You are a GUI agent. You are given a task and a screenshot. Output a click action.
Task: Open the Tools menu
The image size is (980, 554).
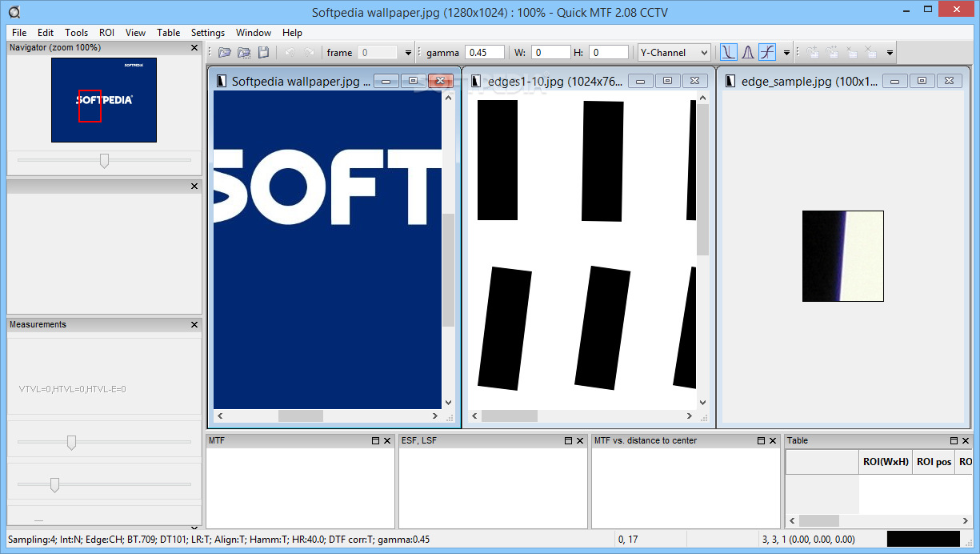77,33
